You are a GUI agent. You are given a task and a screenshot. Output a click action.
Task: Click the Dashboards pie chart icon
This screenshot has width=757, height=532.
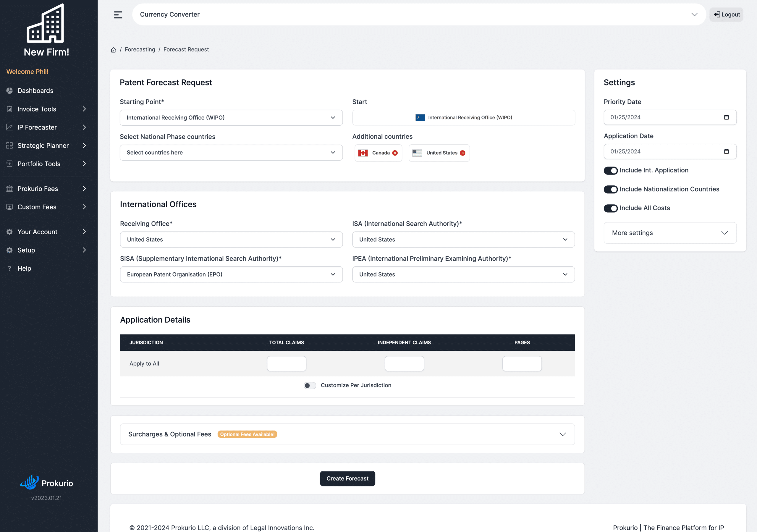click(x=9, y=91)
